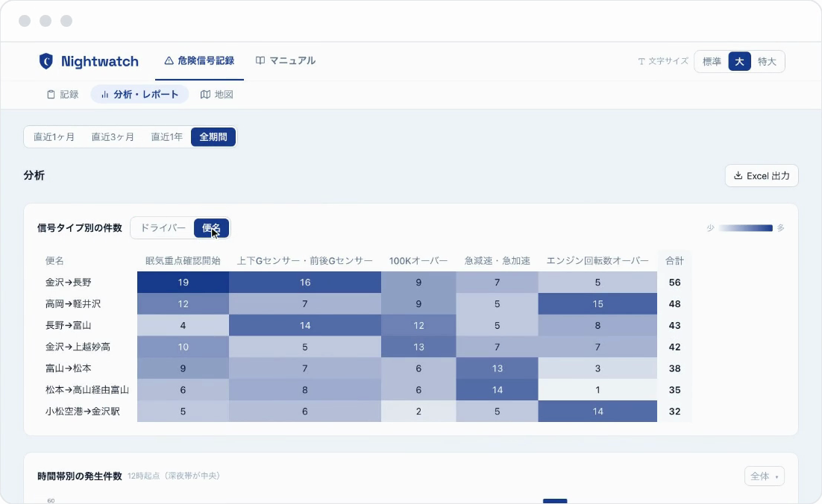The image size is (822, 504).
Task: Click the 金沢→上越妙高 row label
Action: click(78, 347)
